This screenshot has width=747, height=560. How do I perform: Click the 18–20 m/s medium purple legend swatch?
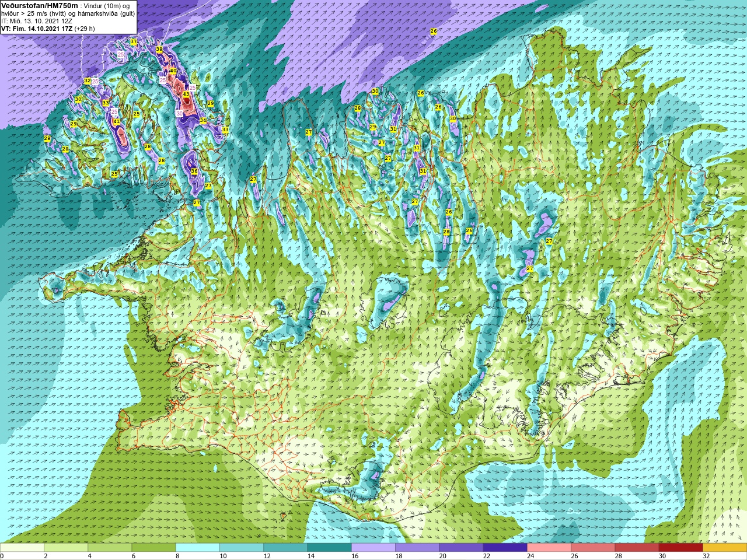click(x=417, y=548)
